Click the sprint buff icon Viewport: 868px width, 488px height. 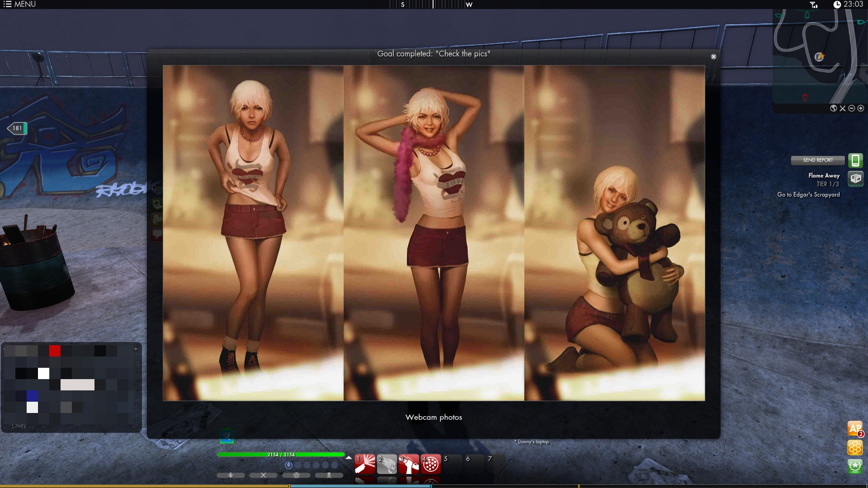pos(227,436)
